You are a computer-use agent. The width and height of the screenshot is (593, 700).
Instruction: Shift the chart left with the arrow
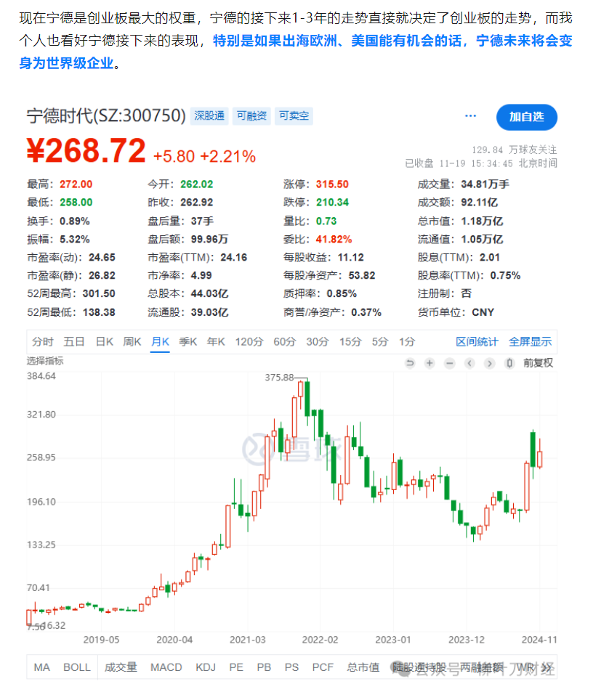click(469, 363)
